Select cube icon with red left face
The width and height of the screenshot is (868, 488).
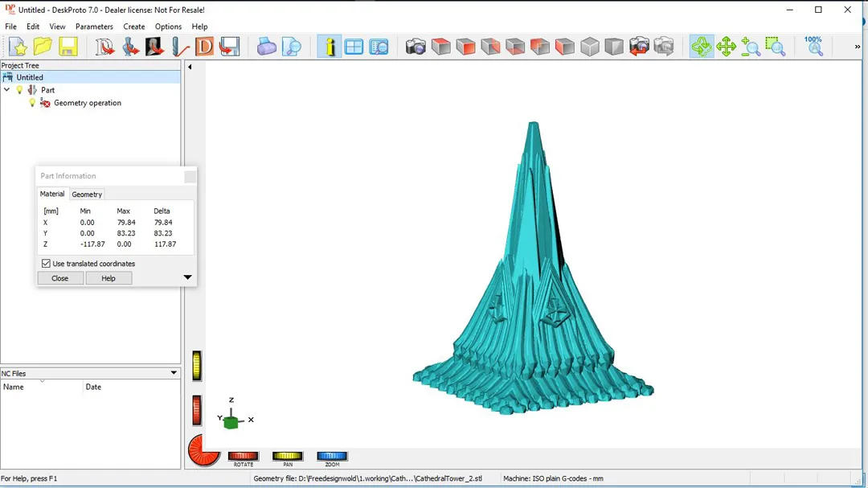coord(565,47)
